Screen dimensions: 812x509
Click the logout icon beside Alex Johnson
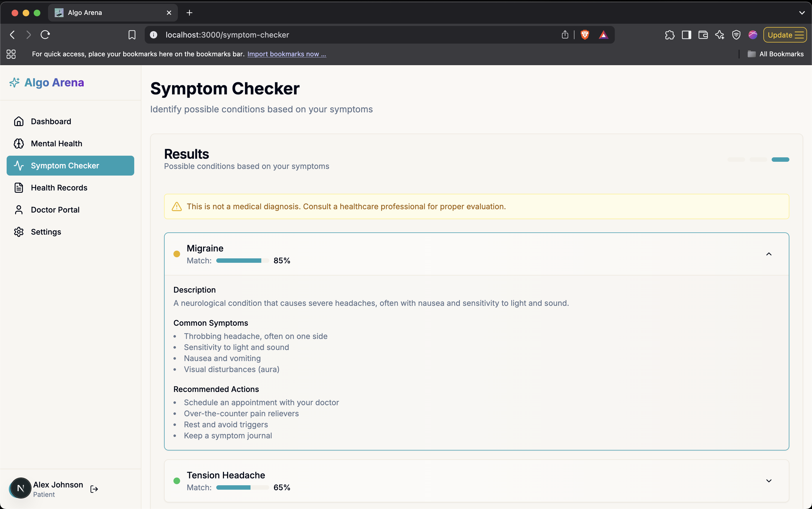[94, 489]
